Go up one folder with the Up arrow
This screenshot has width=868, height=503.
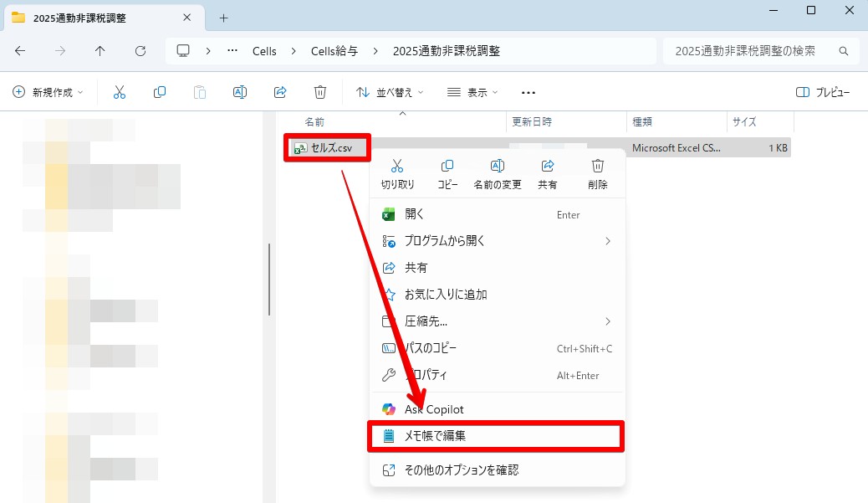pyautogui.click(x=100, y=51)
